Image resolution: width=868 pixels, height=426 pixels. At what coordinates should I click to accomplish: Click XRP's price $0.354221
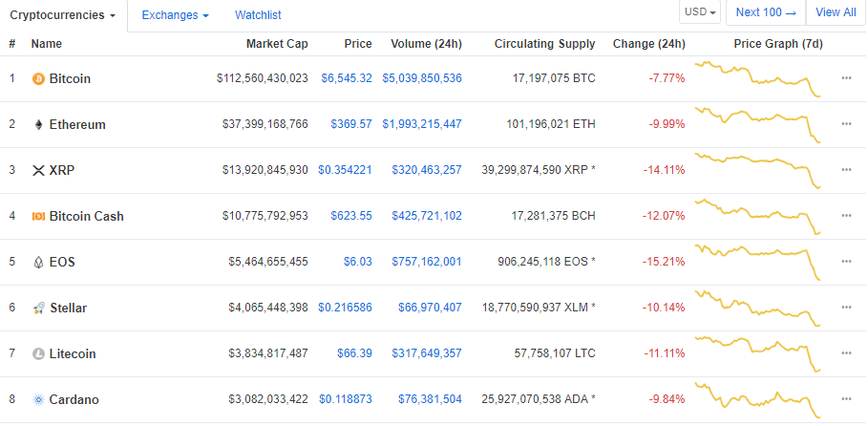345,170
